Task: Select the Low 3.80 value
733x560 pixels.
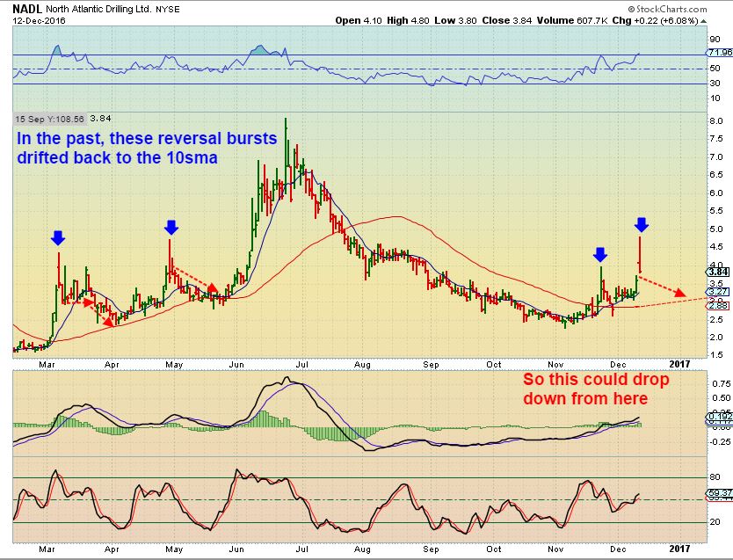Action: tap(455, 20)
